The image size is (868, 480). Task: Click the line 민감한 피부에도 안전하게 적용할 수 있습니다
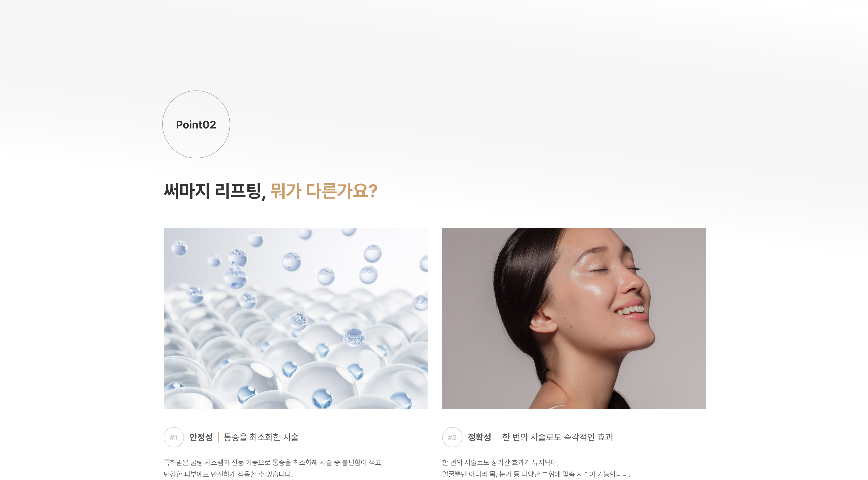click(x=228, y=474)
